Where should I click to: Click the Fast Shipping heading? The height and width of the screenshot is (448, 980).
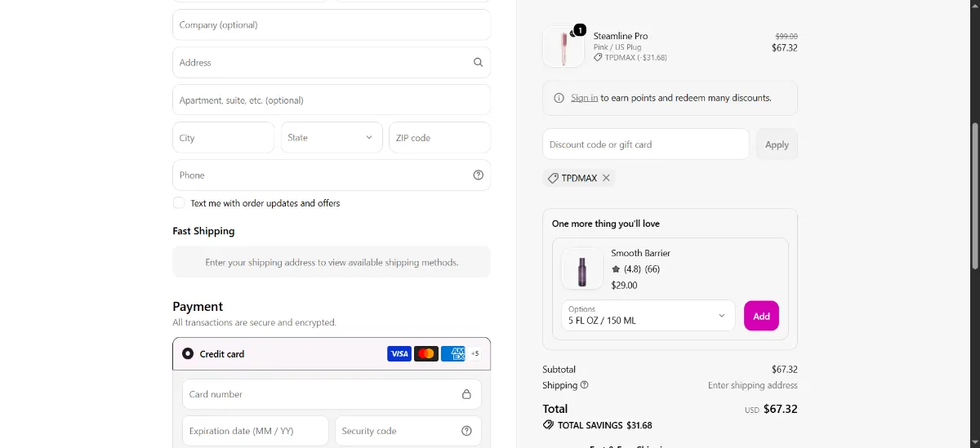(203, 231)
